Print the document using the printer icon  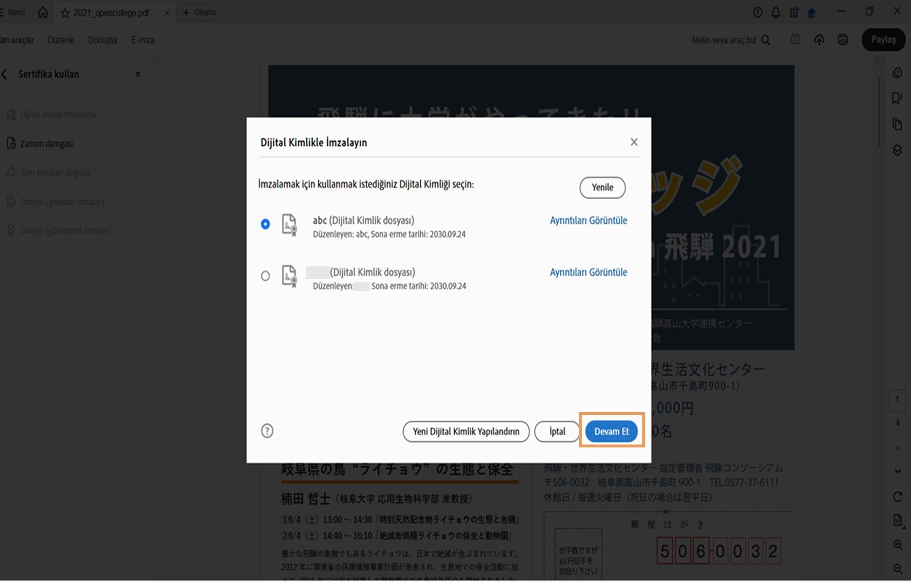[843, 40]
